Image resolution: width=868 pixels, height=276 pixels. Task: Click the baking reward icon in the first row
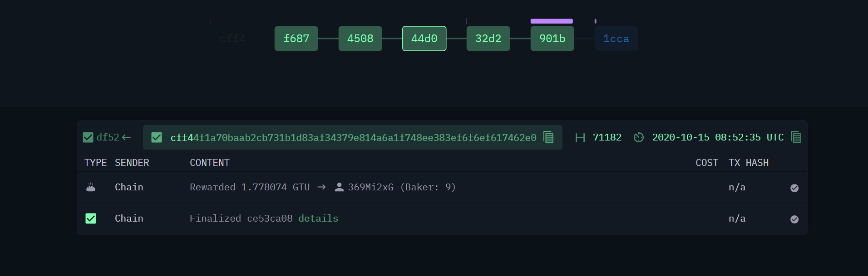pos(91,187)
